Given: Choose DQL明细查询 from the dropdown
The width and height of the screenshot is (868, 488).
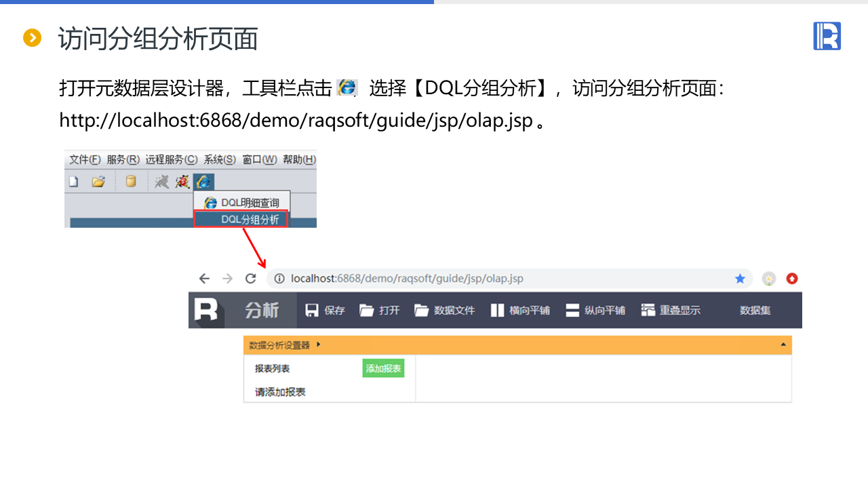Looking at the screenshot, I should coord(242,203).
